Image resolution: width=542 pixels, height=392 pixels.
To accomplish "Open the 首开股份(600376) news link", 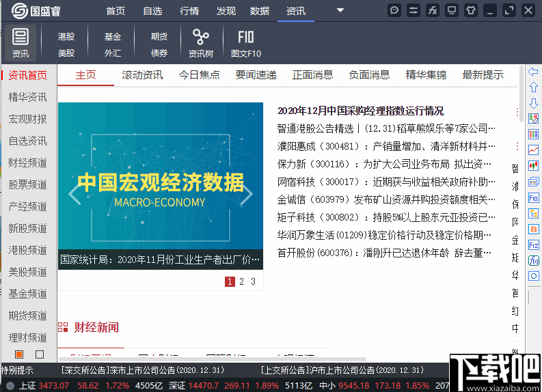I will click(x=384, y=253).
